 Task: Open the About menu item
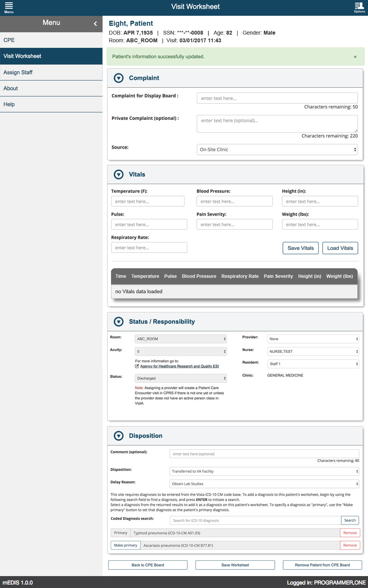click(51, 88)
